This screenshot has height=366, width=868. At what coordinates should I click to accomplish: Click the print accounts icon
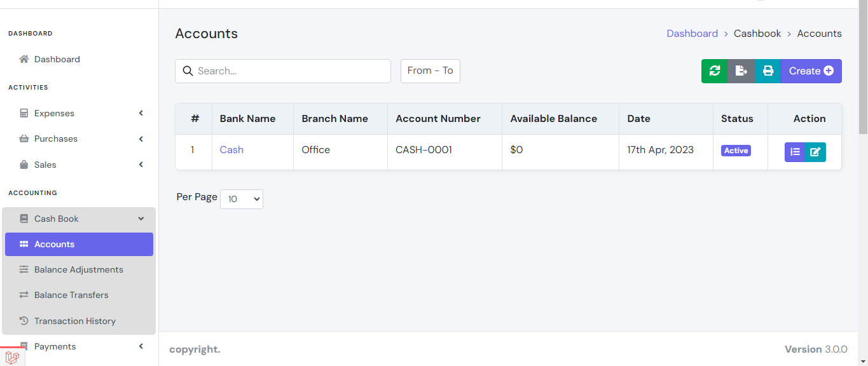[x=768, y=71]
